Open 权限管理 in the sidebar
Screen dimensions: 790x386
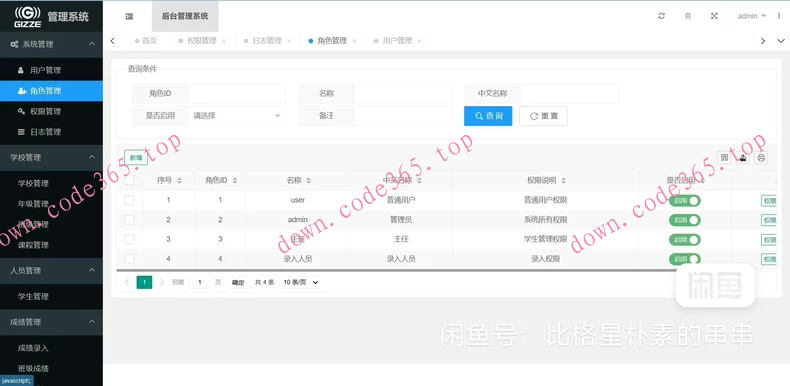click(x=51, y=111)
